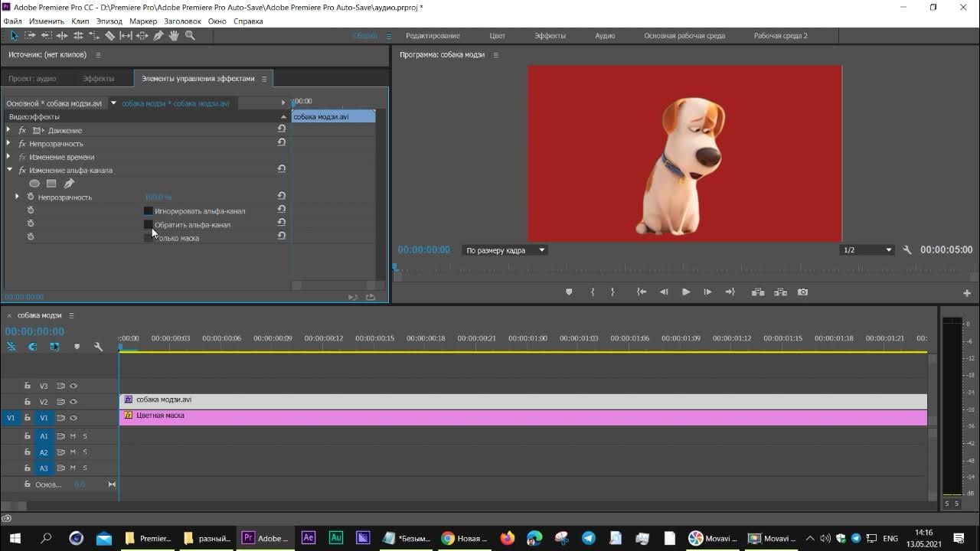
Task: Step back one frame
Action: [x=664, y=292]
